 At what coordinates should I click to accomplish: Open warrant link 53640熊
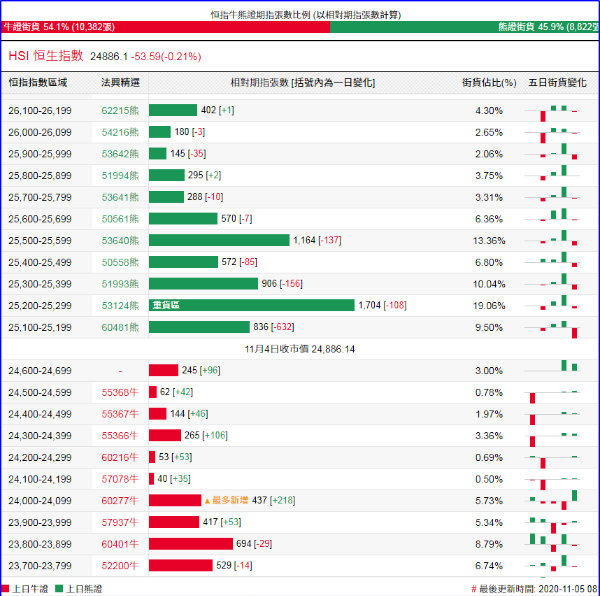coord(120,241)
